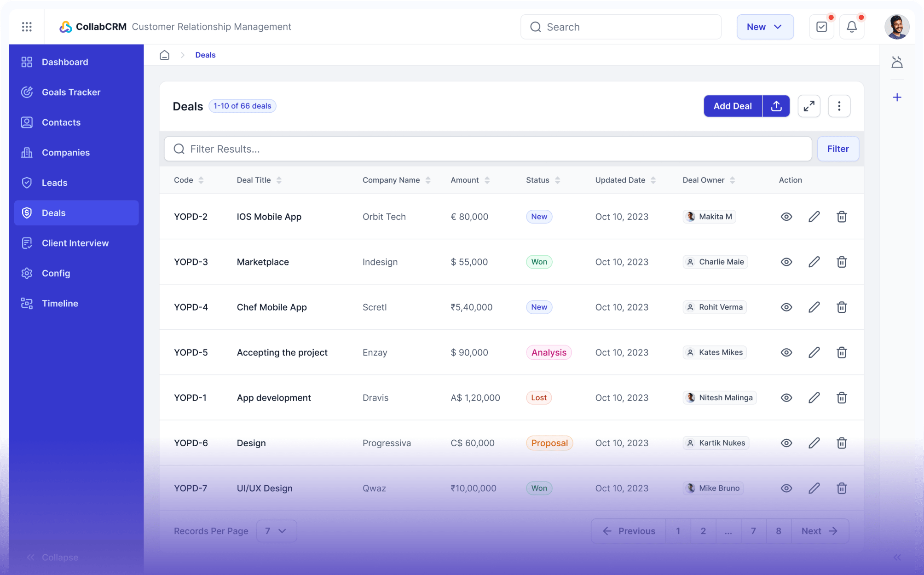This screenshot has width=924, height=575.
Task: View the IOS Mobile App deal details
Action: [x=786, y=217]
